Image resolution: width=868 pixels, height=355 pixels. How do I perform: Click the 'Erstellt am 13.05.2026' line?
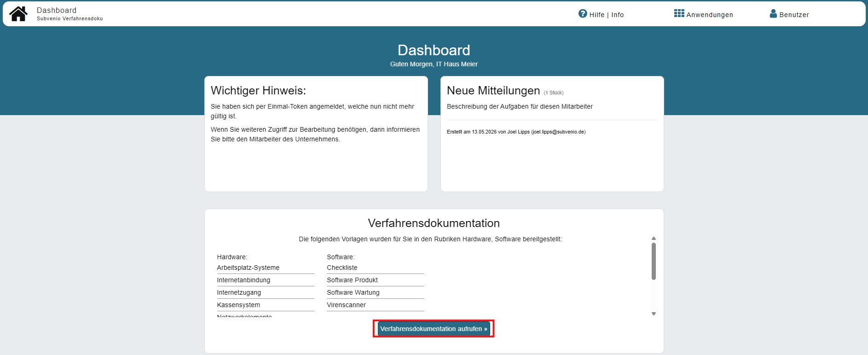coord(516,132)
